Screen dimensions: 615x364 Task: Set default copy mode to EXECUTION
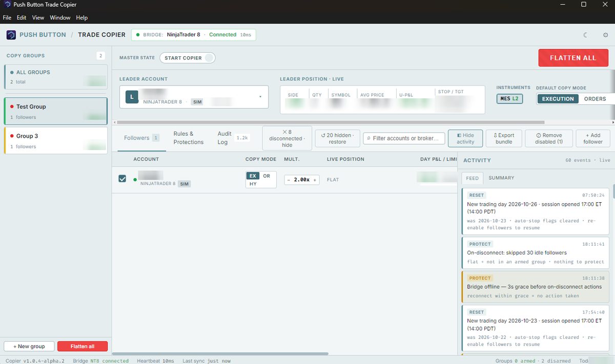(x=558, y=99)
